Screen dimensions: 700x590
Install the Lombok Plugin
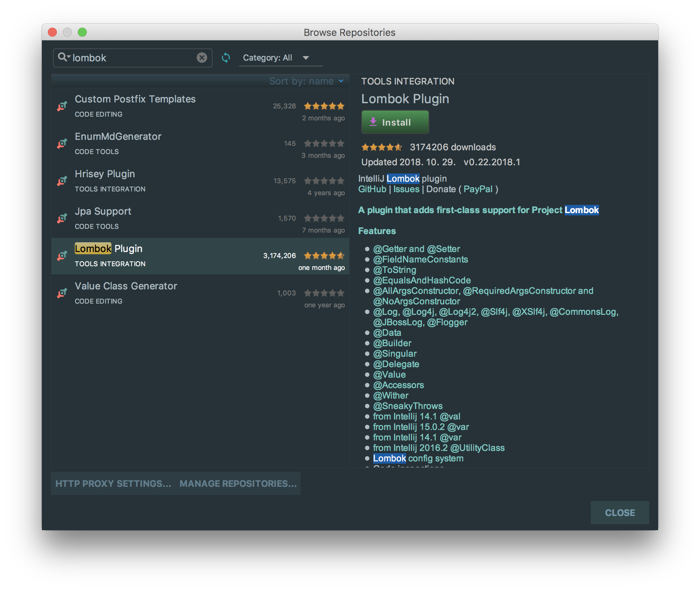click(x=395, y=122)
